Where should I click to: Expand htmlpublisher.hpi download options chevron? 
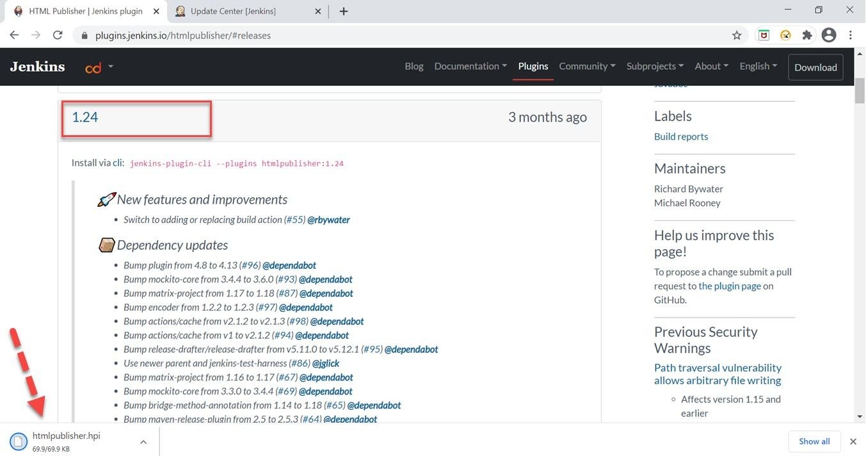tap(143, 441)
